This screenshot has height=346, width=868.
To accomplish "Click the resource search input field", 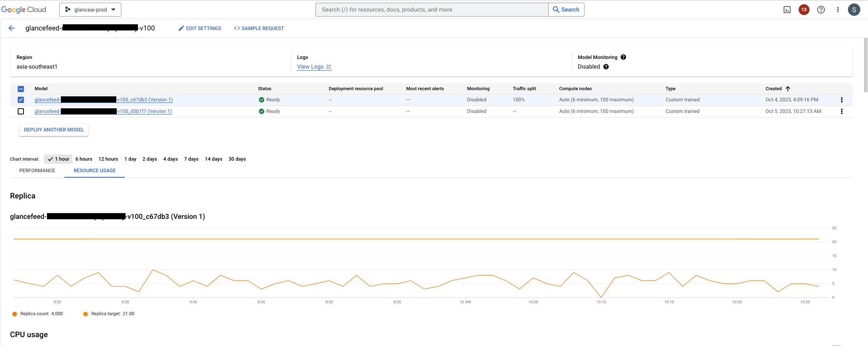I will click(x=432, y=10).
